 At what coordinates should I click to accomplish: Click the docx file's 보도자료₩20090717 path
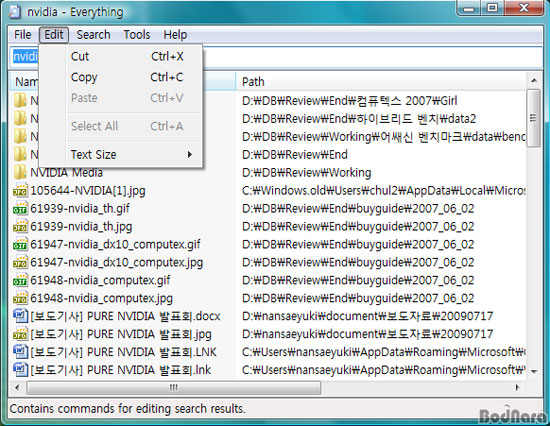[x=368, y=316]
